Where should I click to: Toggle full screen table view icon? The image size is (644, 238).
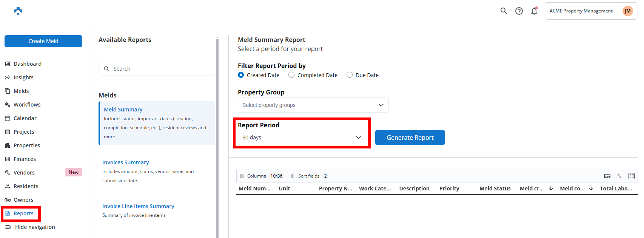[632, 176]
